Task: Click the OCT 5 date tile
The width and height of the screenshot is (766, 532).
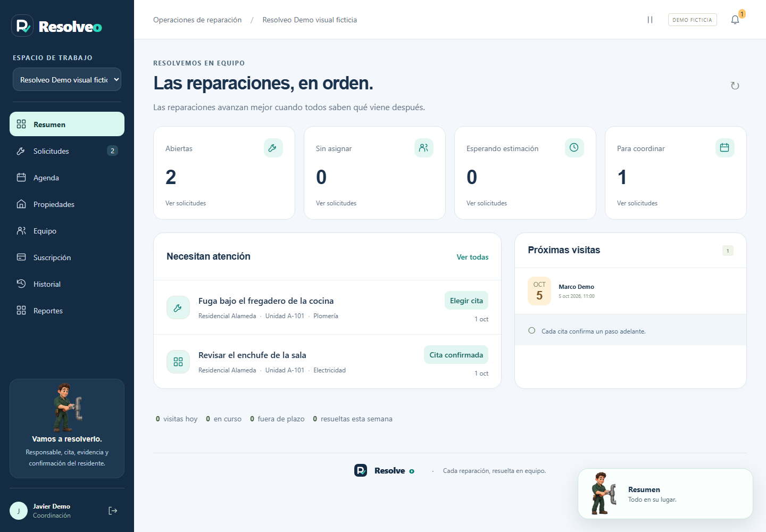Action: (539, 291)
